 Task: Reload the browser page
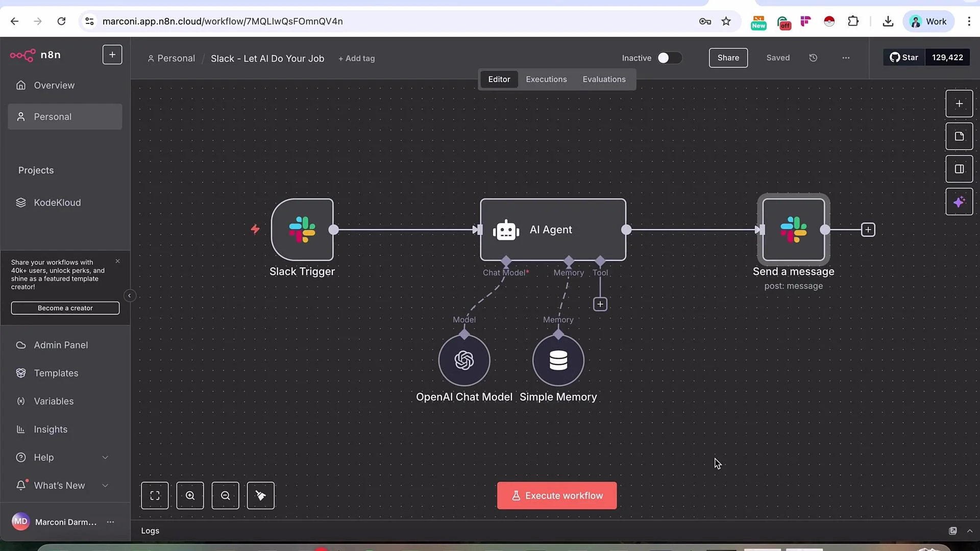61,21
